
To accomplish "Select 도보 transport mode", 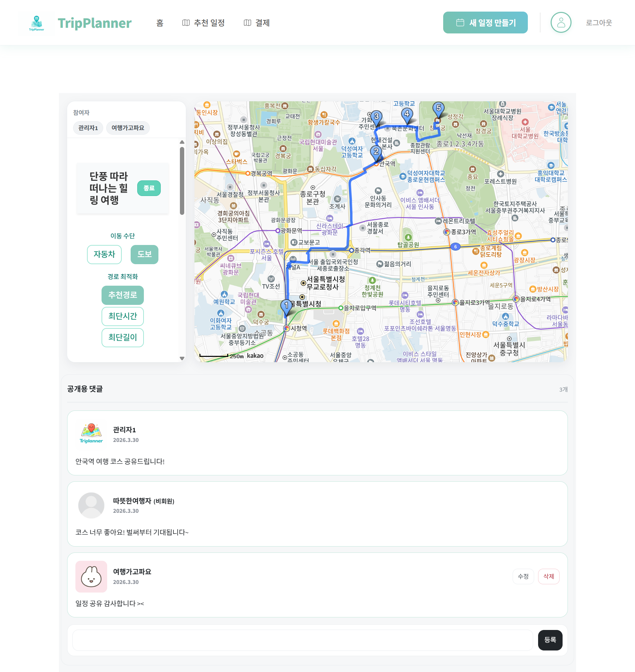I will click(144, 254).
